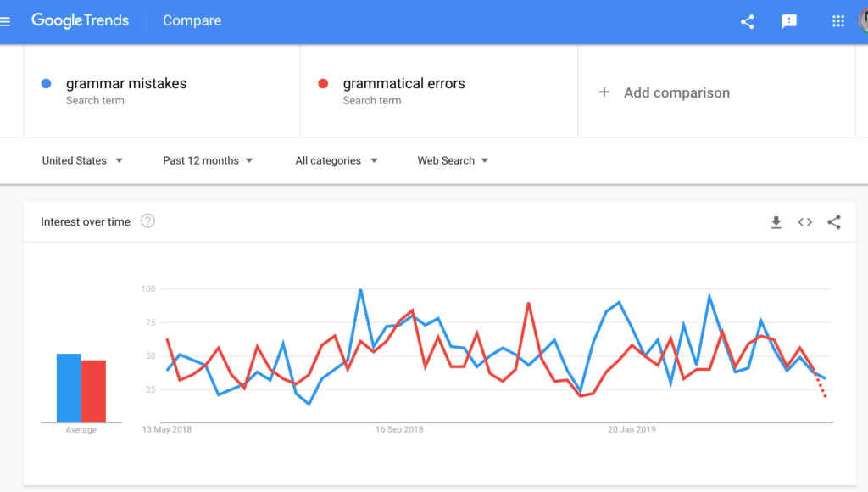Open the hamburger navigation menu

7,21
